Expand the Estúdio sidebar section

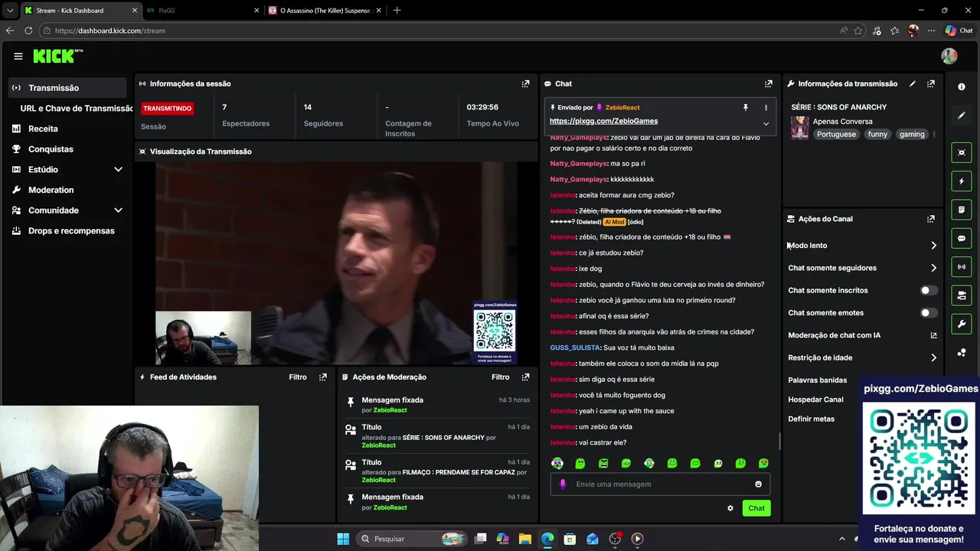pyautogui.click(x=118, y=169)
